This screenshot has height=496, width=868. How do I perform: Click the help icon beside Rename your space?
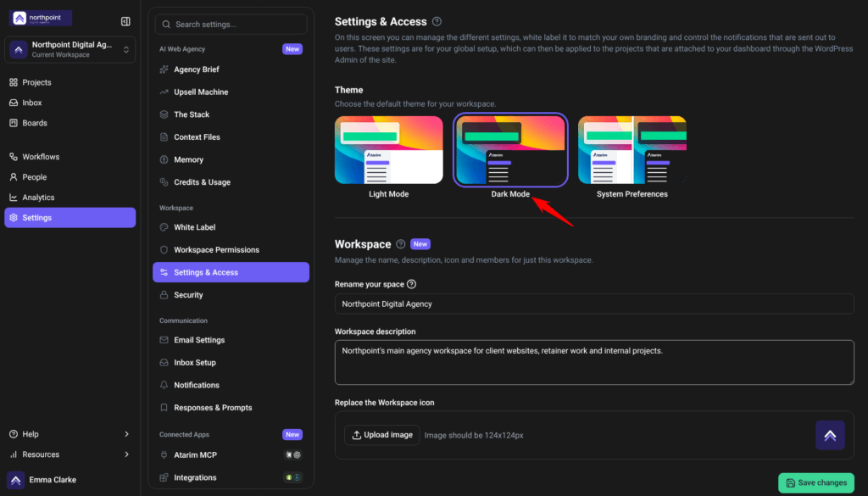(411, 284)
